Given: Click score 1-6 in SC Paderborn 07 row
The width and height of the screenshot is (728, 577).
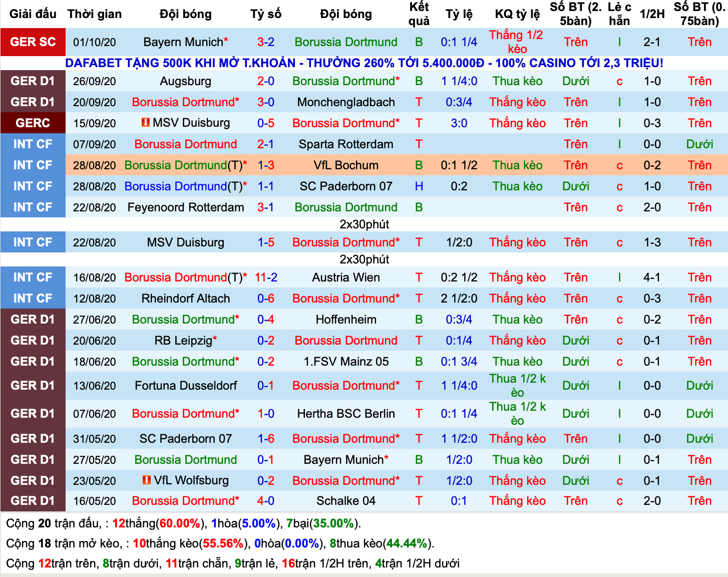Looking at the screenshot, I should pos(266,439).
